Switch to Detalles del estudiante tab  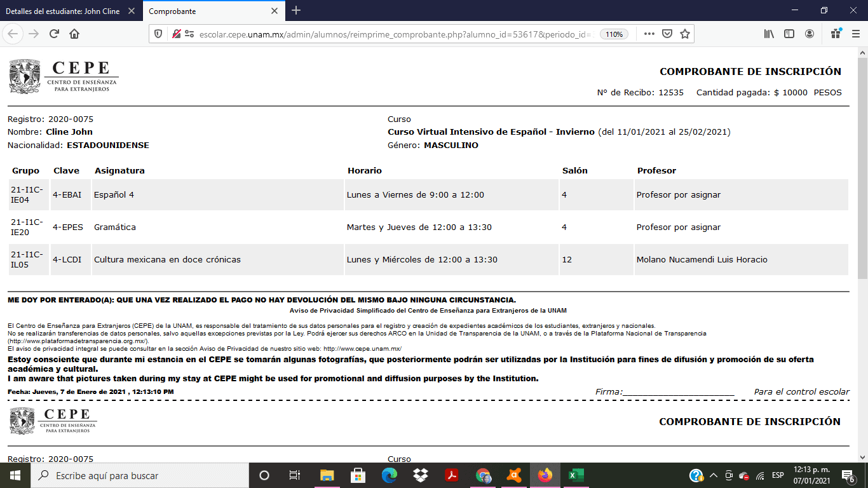coord(62,11)
